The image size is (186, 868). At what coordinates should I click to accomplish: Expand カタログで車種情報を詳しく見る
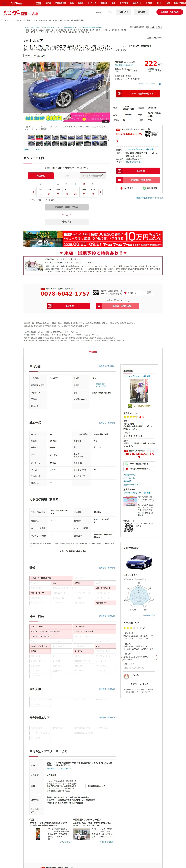coord(73,552)
